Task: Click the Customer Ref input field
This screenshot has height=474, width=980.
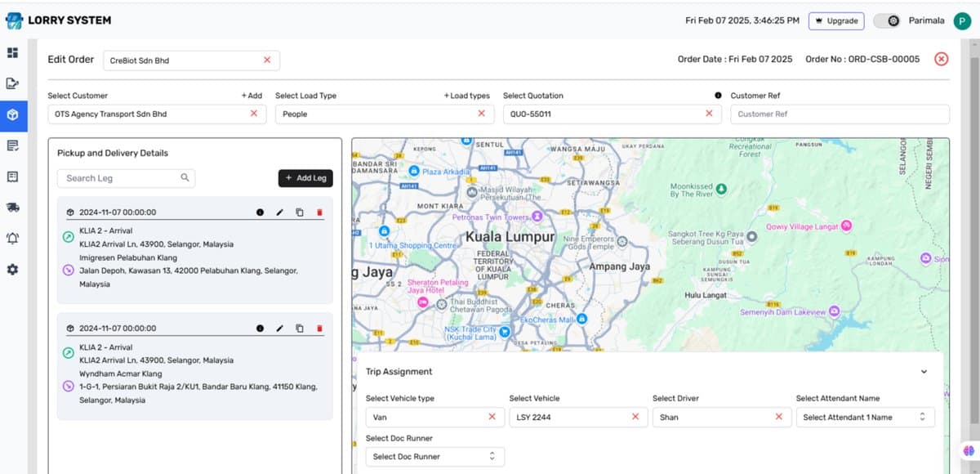Action: pos(840,114)
